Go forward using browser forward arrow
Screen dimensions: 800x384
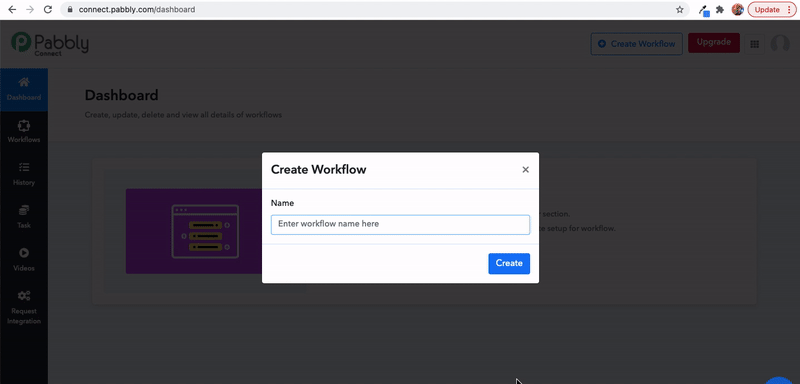30,10
